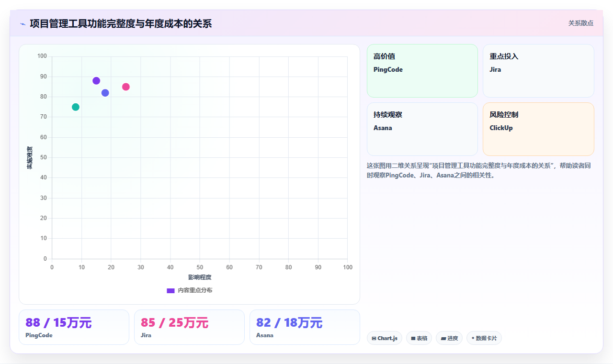This screenshot has width=613, height=364.
Task: Toggle the 内容重点分布 legend swatch
Action: pos(170,290)
